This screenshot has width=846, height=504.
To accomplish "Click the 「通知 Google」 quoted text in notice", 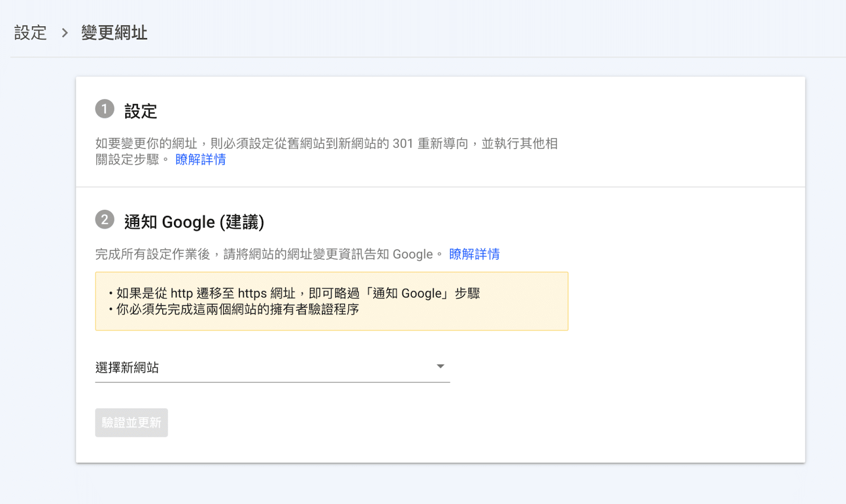I will pos(407,293).
